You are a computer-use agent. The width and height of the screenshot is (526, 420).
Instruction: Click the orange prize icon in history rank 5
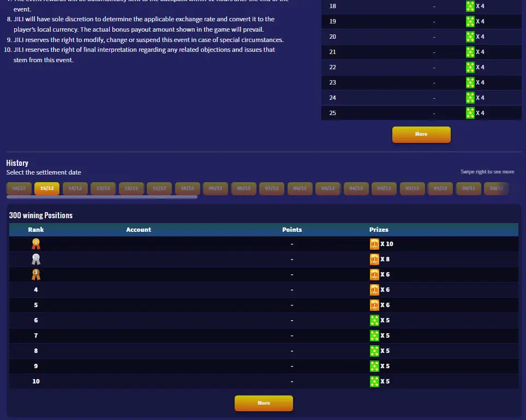point(374,305)
